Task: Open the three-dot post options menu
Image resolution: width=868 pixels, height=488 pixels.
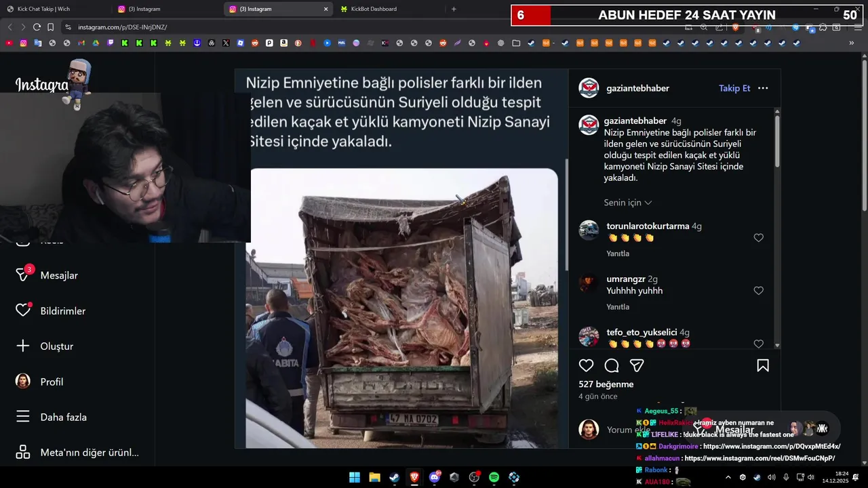Action: (x=763, y=88)
